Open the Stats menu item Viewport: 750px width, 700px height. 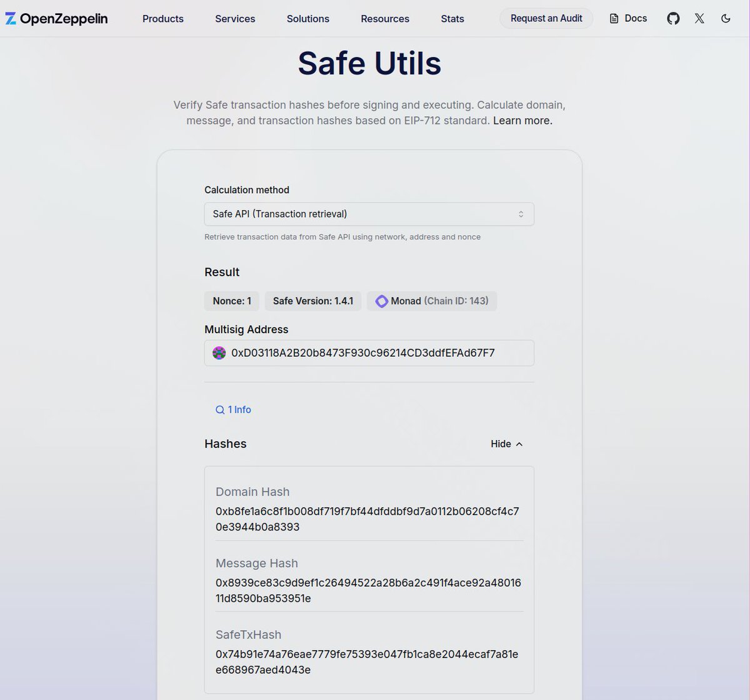[x=452, y=19]
